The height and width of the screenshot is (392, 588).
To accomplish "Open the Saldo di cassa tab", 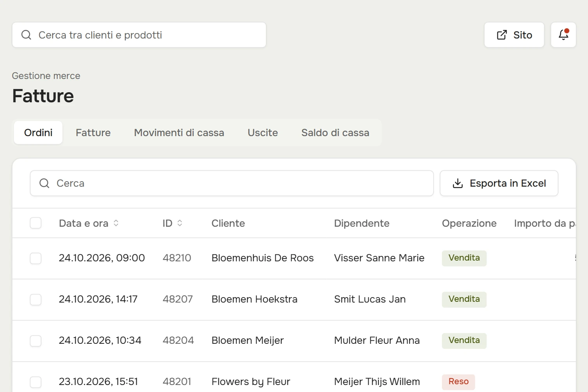I will 335,133.
